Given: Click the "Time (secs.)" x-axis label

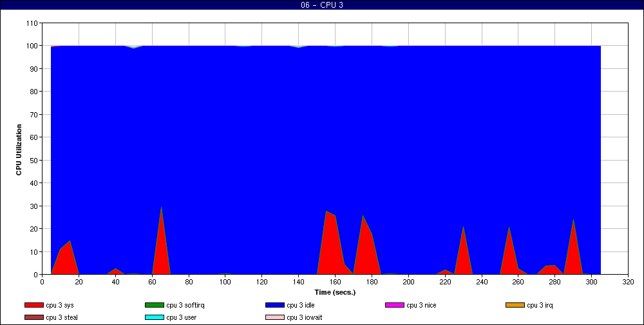Looking at the screenshot, I should [335, 293].
